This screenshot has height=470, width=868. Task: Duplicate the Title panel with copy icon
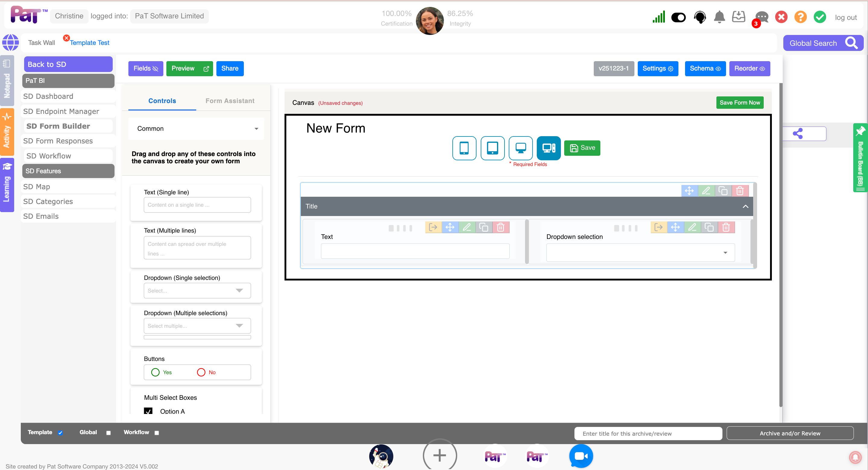(723, 191)
